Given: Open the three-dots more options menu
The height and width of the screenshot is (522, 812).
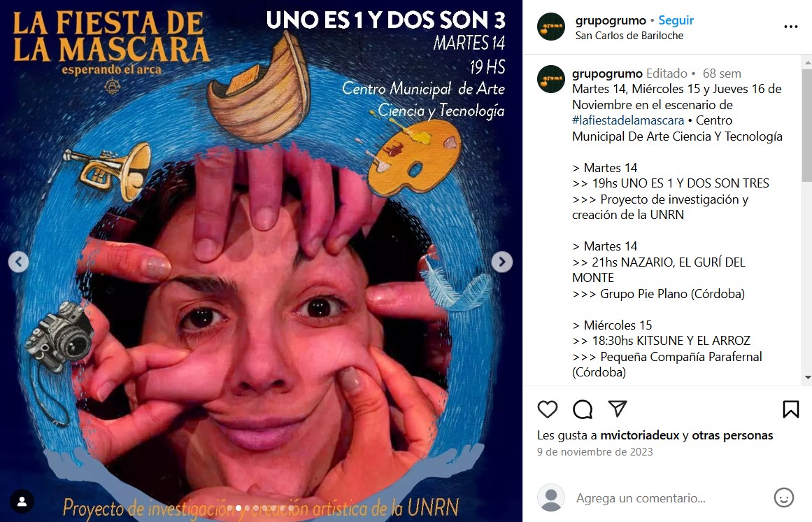Looking at the screenshot, I should pos(791,27).
